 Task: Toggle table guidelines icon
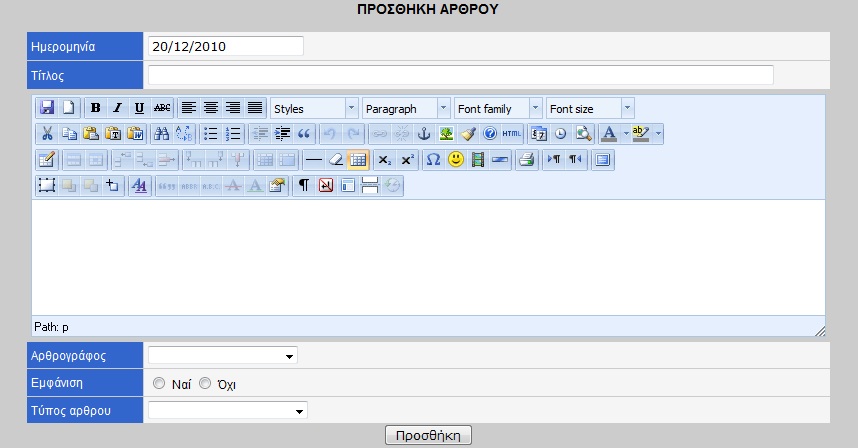[x=358, y=160]
